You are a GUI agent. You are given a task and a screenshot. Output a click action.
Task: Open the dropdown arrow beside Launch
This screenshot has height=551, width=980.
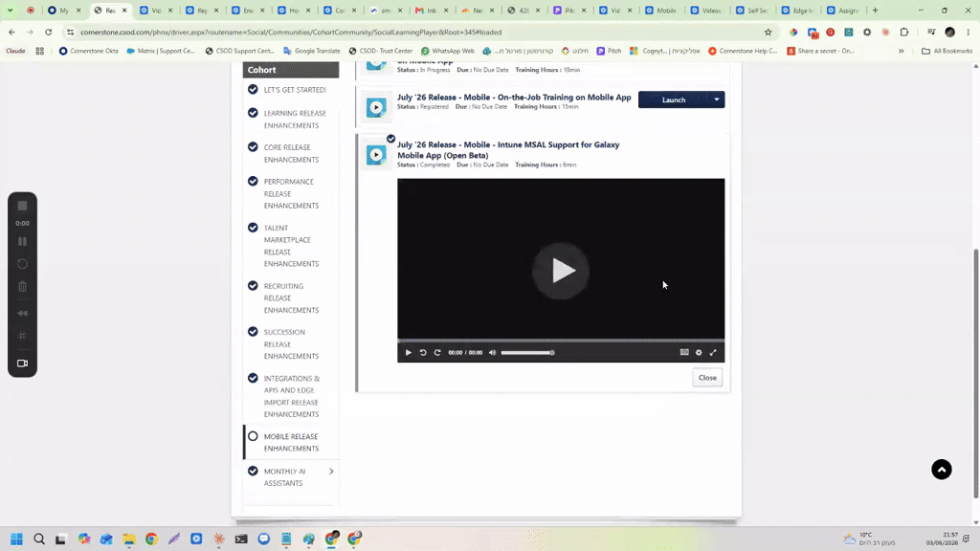point(717,99)
